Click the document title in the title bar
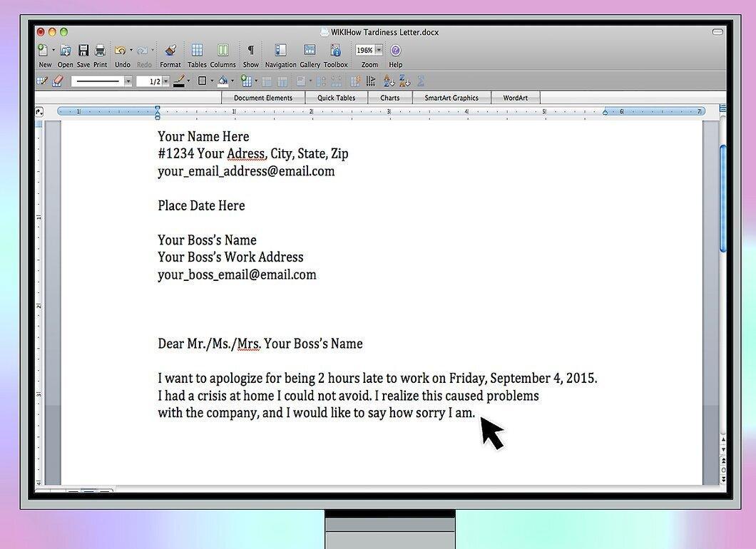 pyautogui.click(x=384, y=32)
